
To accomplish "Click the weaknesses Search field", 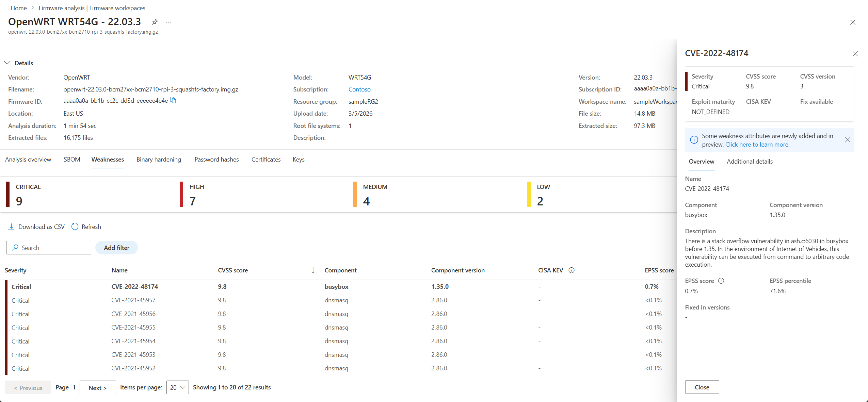I will pyautogui.click(x=49, y=248).
